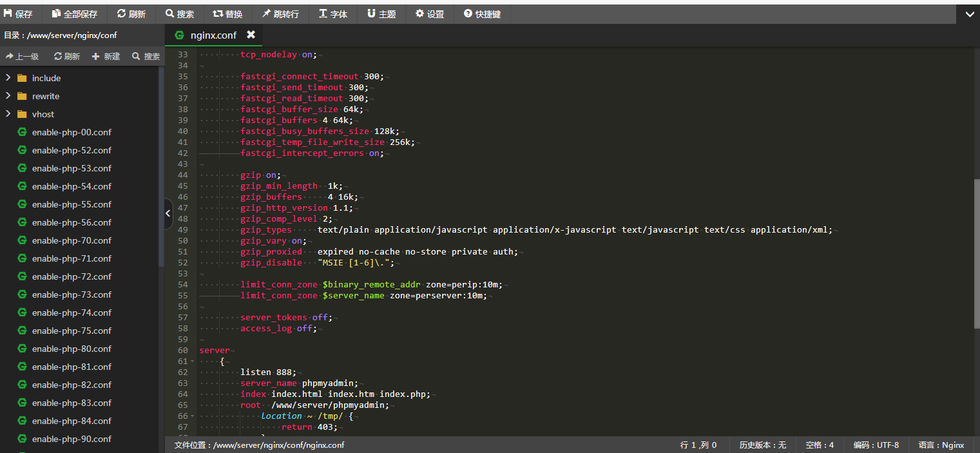
Task: Click the 保存 save button
Action: pyautogui.click(x=19, y=14)
